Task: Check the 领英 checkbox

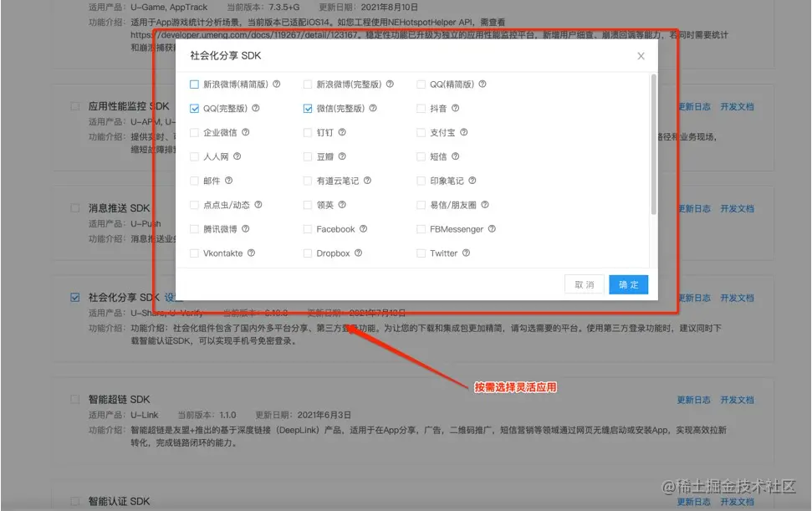Action: [308, 205]
